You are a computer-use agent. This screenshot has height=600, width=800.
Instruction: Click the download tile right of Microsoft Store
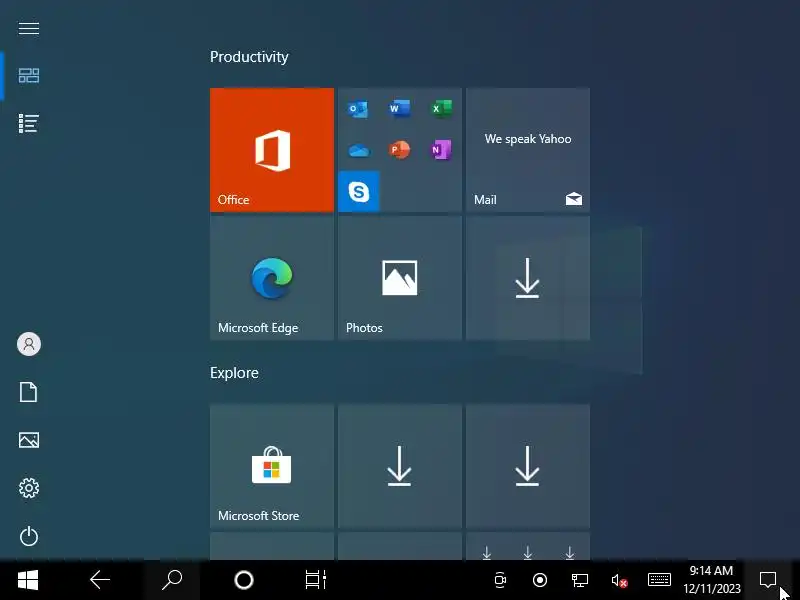[x=400, y=466]
